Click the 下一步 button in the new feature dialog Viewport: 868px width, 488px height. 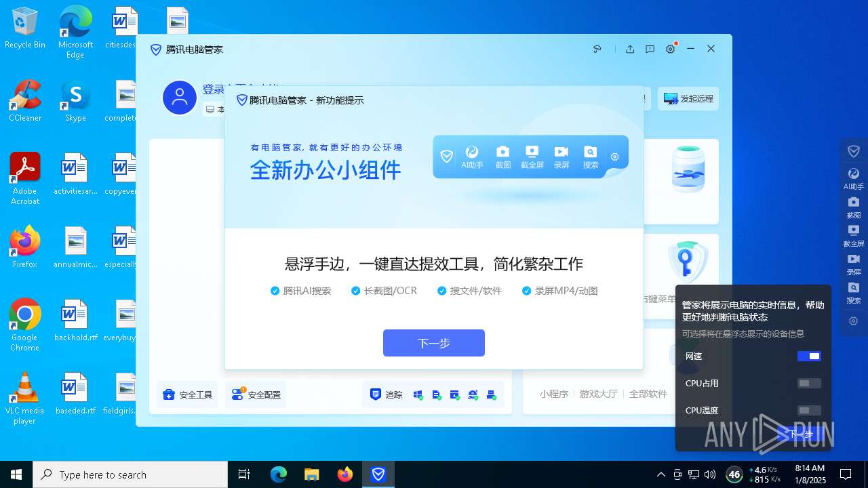tap(433, 343)
